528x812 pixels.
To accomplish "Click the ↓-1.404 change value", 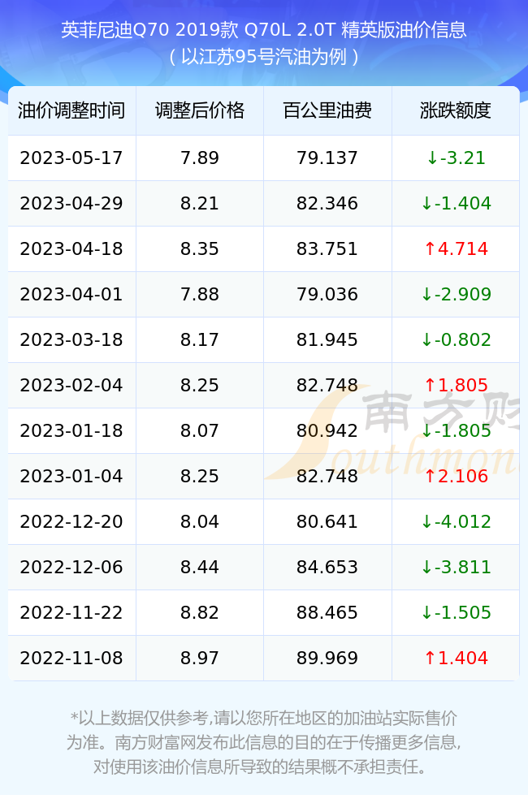I will [x=456, y=204].
